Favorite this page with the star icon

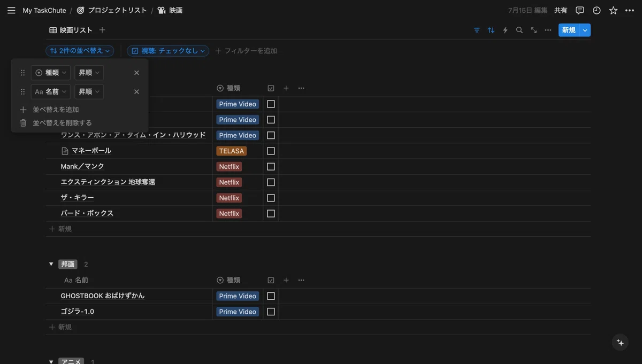613,10
